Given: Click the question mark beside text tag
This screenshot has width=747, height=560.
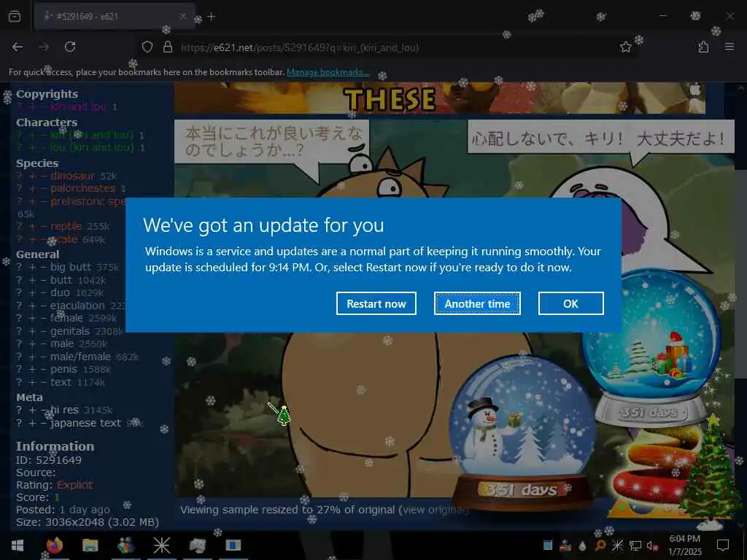Looking at the screenshot, I should (19, 382).
